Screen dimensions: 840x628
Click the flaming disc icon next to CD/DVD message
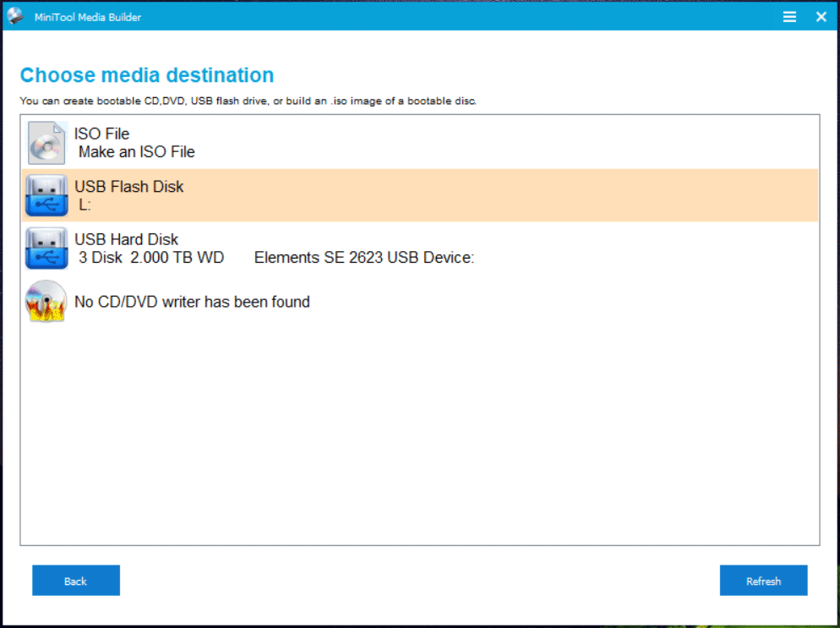45,301
